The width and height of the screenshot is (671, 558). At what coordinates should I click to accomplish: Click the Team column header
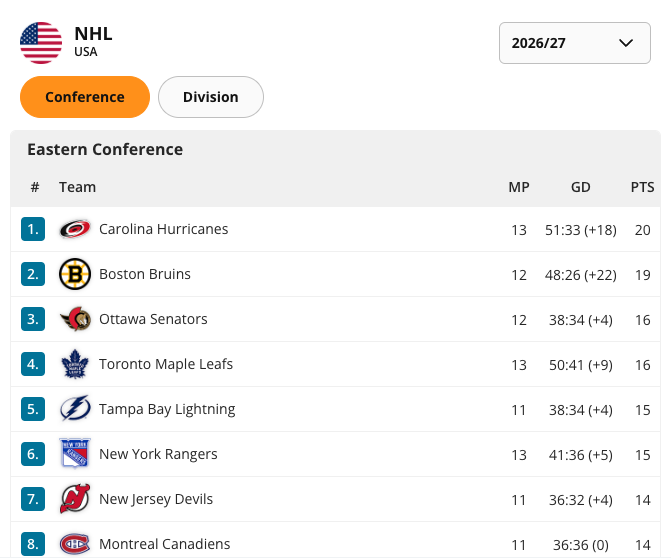coord(77,187)
